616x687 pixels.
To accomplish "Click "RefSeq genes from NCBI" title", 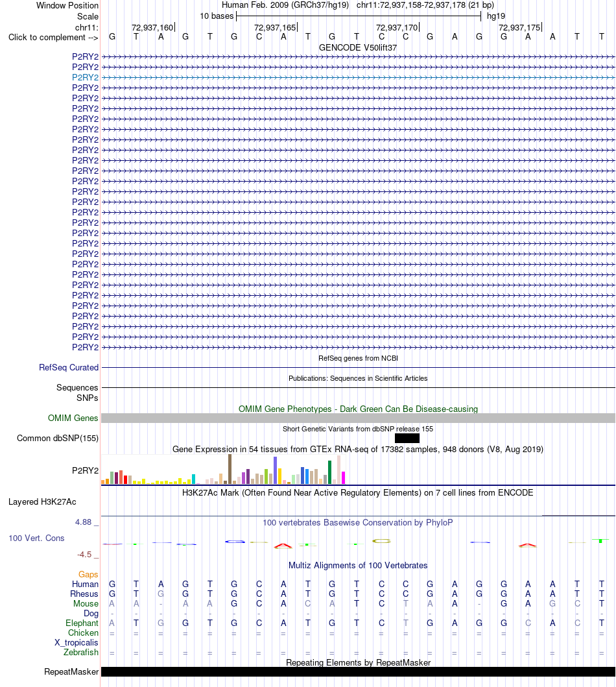I will click(x=358, y=358).
